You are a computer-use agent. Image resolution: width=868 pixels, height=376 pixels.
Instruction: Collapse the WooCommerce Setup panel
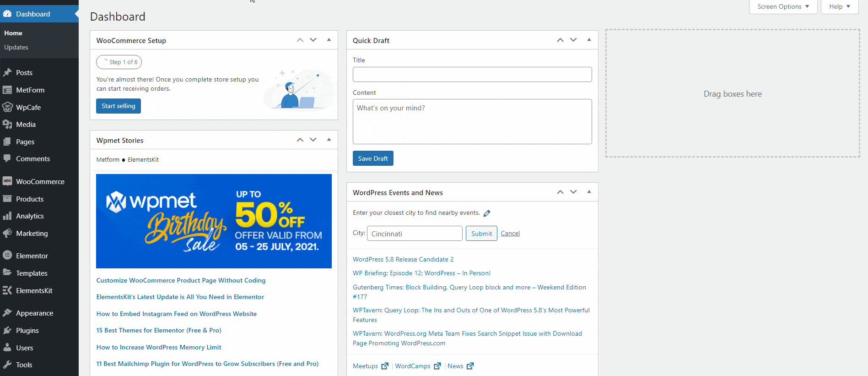coord(329,40)
